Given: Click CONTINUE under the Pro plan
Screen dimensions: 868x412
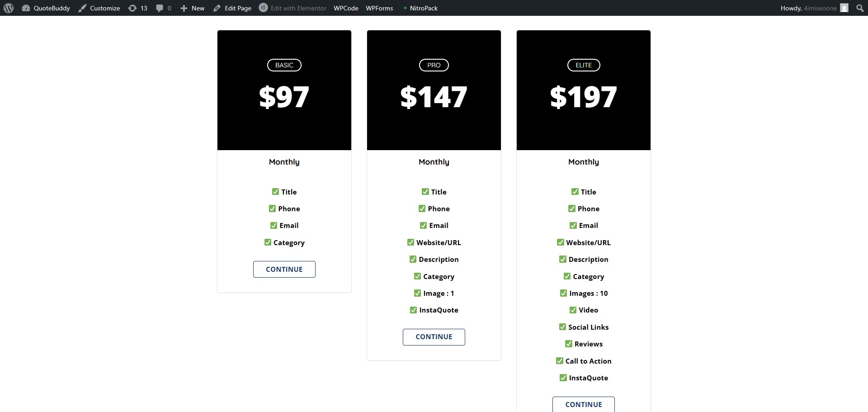Looking at the screenshot, I should coord(434,337).
